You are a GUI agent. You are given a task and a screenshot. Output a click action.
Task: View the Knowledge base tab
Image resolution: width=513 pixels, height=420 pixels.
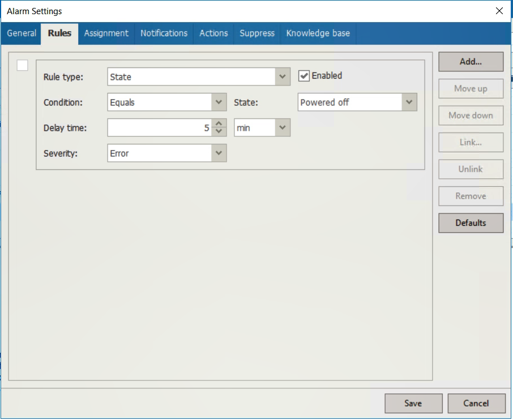(x=318, y=33)
